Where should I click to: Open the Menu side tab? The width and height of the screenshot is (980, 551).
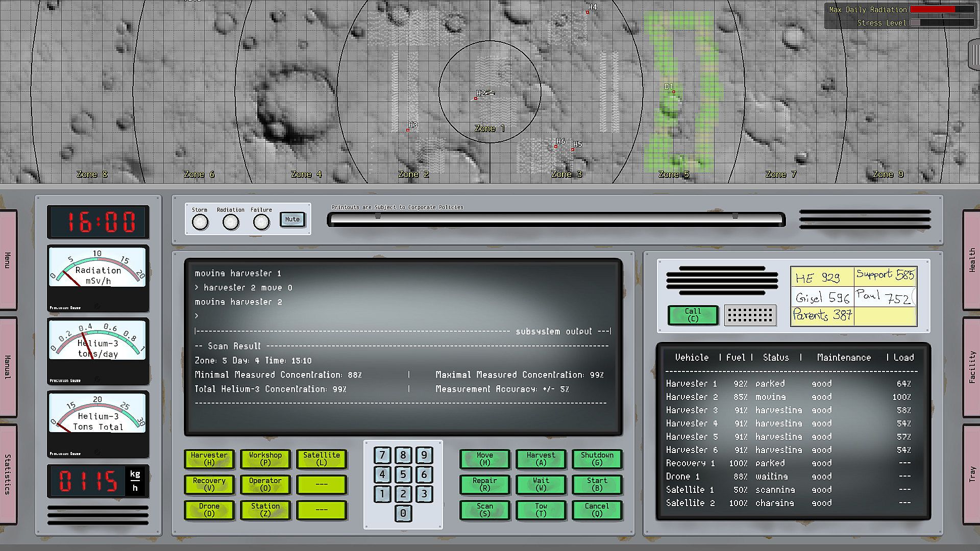point(8,260)
